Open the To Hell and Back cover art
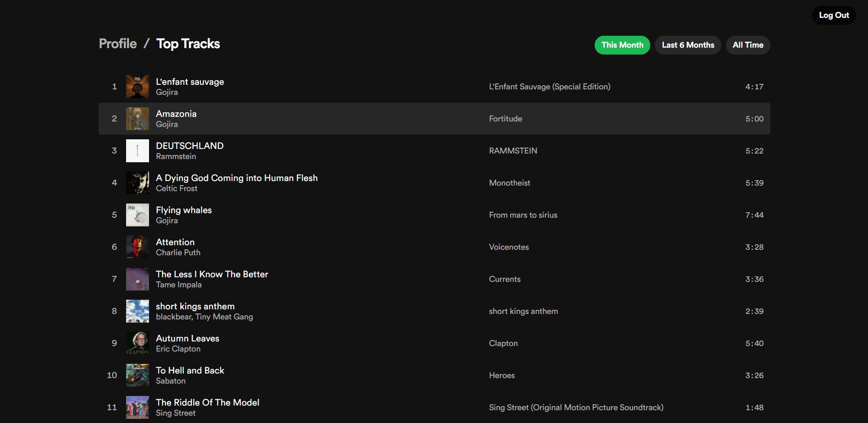 (137, 375)
